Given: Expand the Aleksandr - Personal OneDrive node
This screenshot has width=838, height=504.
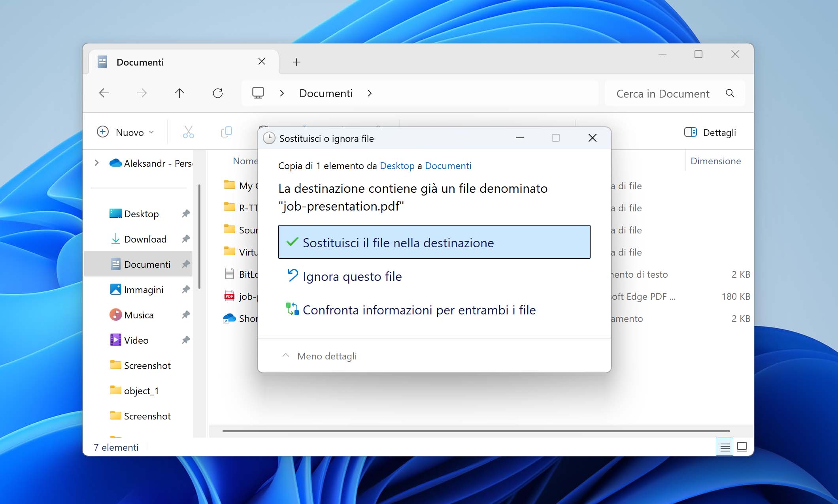Looking at the screenshot, I should [96, 163].
